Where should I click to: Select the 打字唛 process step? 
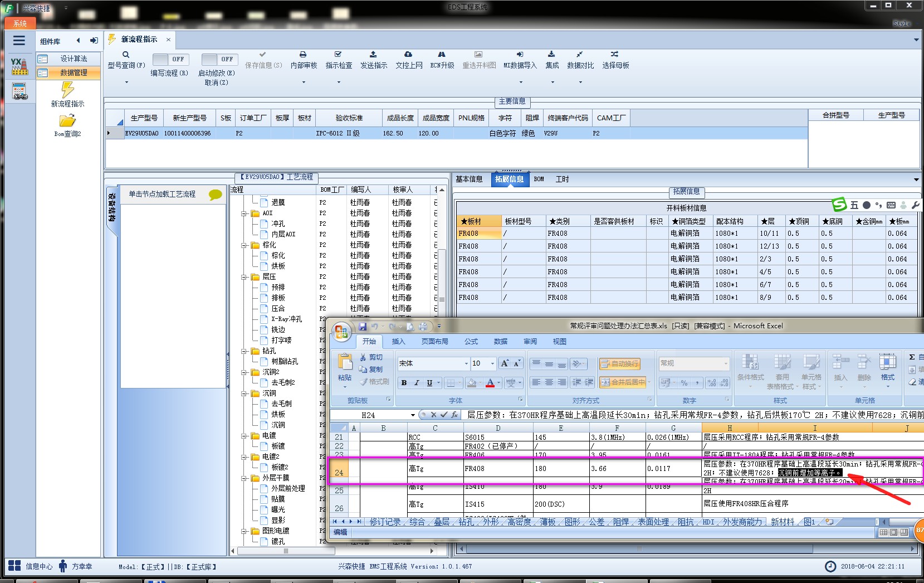(281, 341)
